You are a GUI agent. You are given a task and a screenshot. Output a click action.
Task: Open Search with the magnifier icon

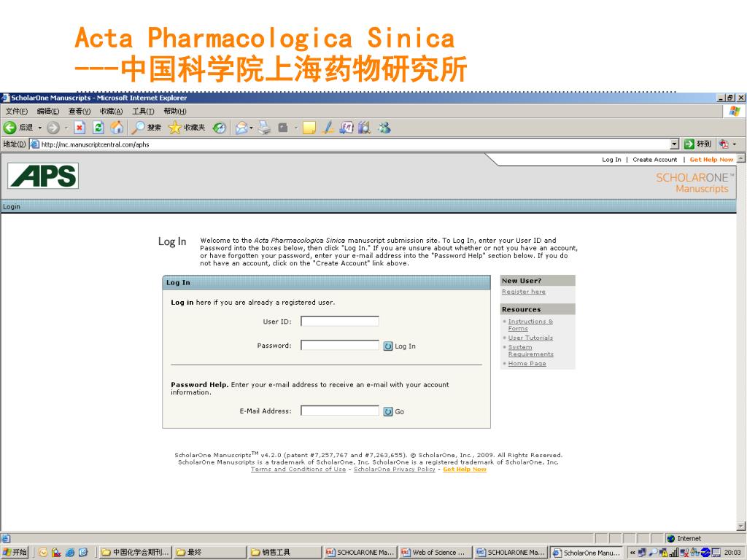point(138,128)
